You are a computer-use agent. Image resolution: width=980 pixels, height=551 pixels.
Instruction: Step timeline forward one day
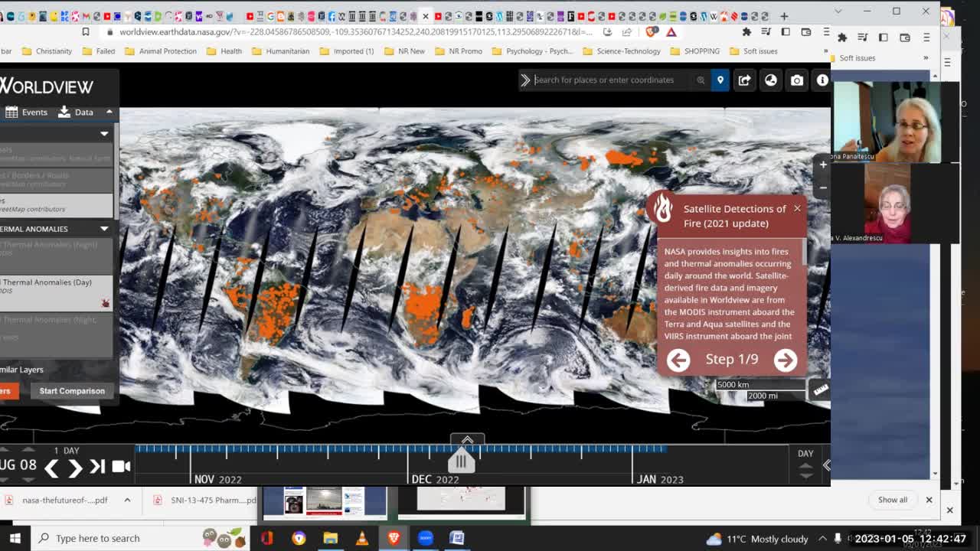click(x=74, y=467)
